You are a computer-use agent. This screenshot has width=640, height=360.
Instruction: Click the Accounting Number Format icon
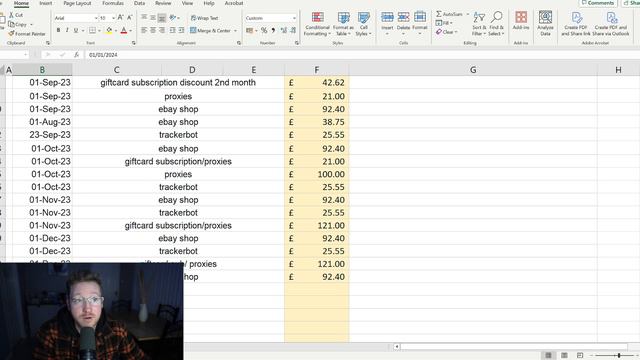point(249,31)
